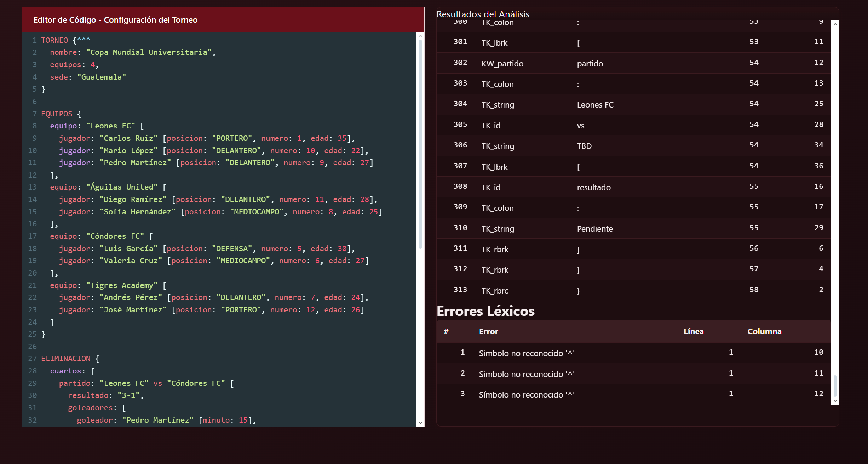Image resolution: width=868 pixels, height=464 pixels.
Task: Click the results panel scroll-up arrow
Action: click(x=835, y=24)
